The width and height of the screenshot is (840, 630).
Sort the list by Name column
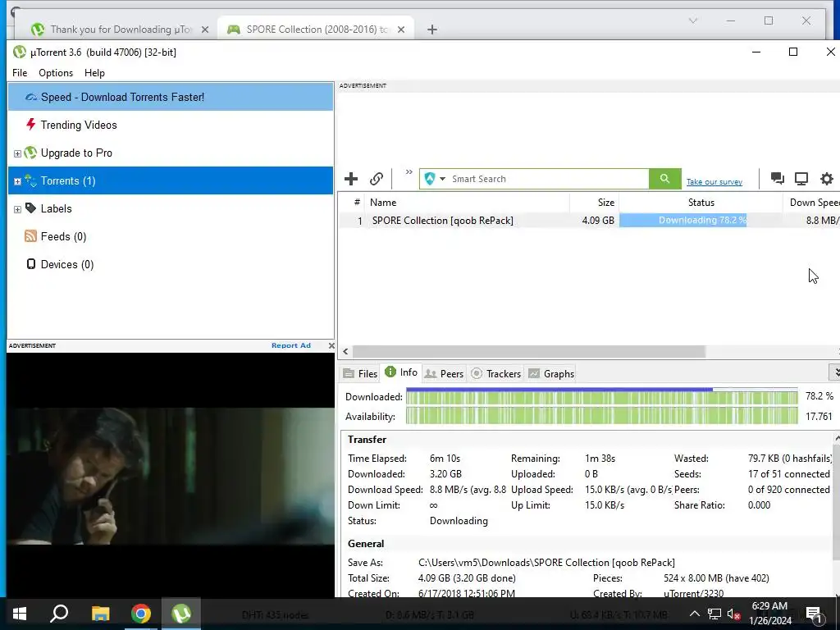point(467,203)
